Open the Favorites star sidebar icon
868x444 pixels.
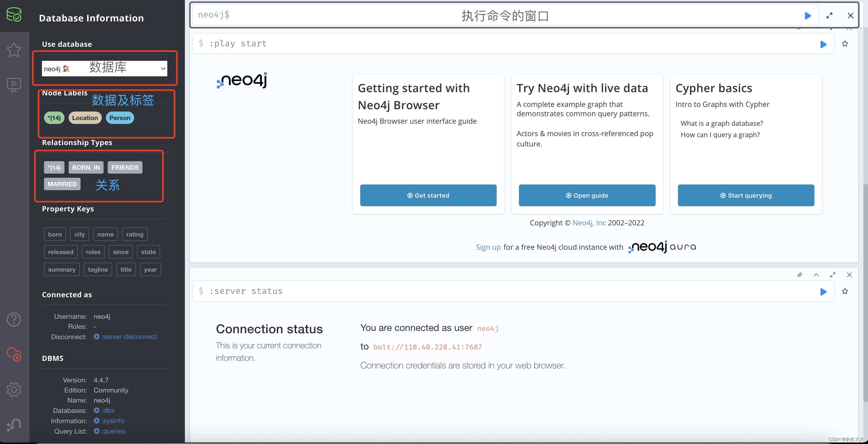click(14, 50)
